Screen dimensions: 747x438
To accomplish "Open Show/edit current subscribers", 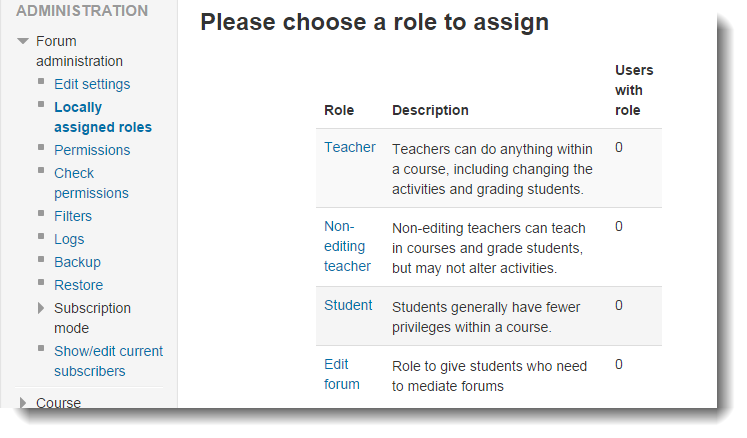I will point(109,361).
